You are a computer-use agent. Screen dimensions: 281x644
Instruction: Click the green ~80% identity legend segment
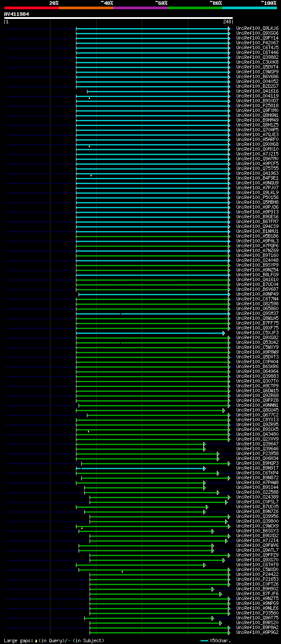click(x=195, y=8)
